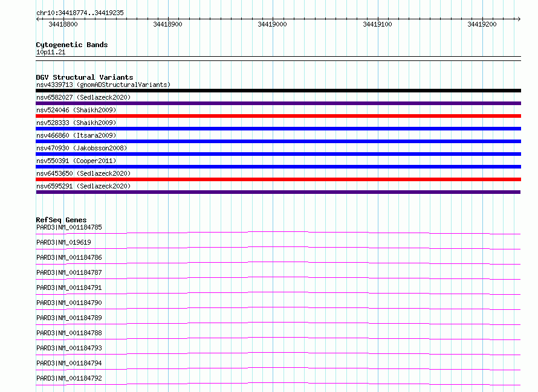Click the blue bar of nsv550391

click(x=278, y=167)
